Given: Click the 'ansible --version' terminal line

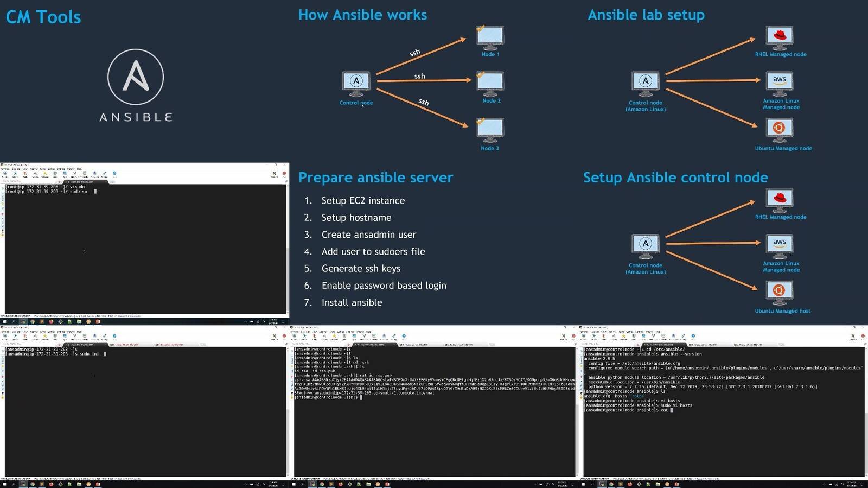Looking at the screenshot, I should [643, 354].
